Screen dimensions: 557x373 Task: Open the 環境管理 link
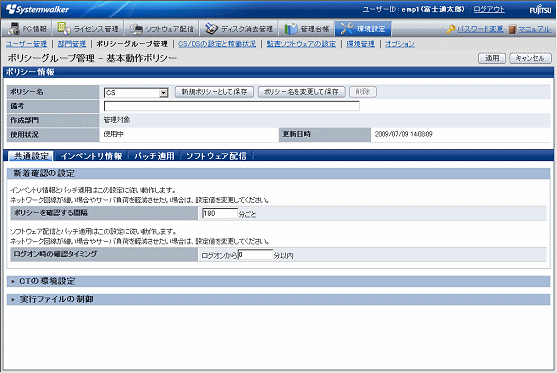pos(361,44)
